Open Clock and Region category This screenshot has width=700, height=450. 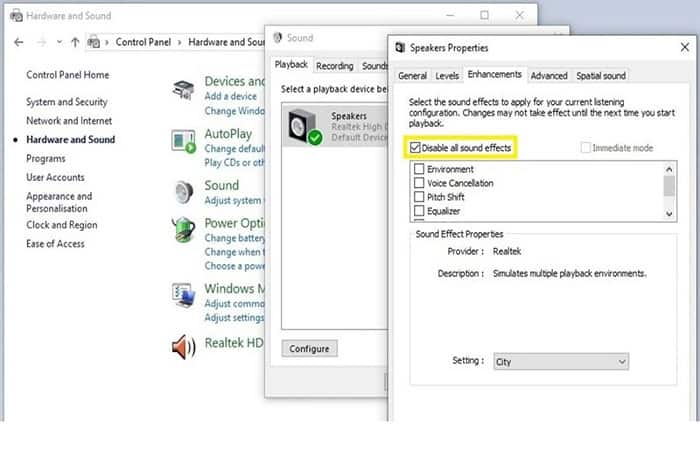[x=62, y=225]
